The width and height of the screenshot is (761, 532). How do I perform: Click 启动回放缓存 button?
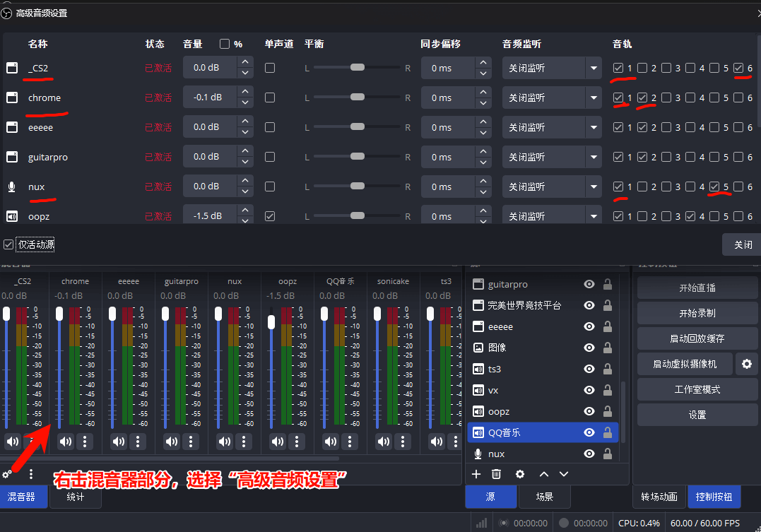tap(697, 338)
